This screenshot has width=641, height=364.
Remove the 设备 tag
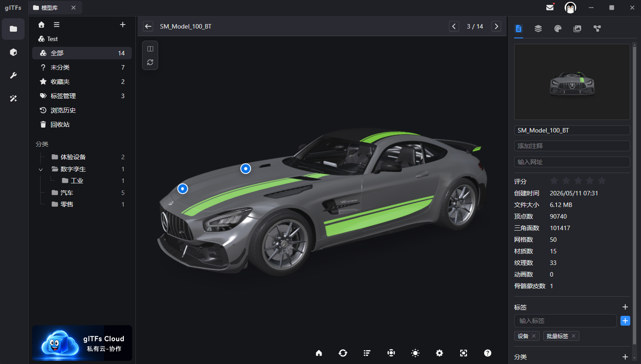[x=533, y=336]
